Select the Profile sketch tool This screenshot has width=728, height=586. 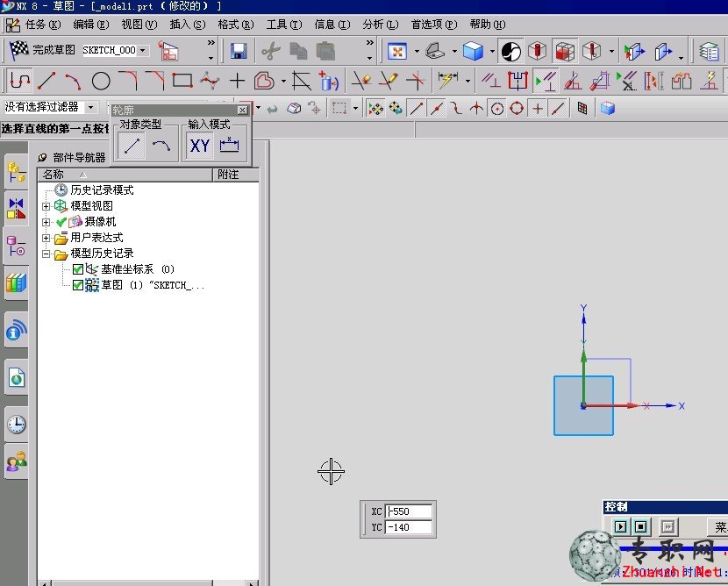click(x=19, y=81)
